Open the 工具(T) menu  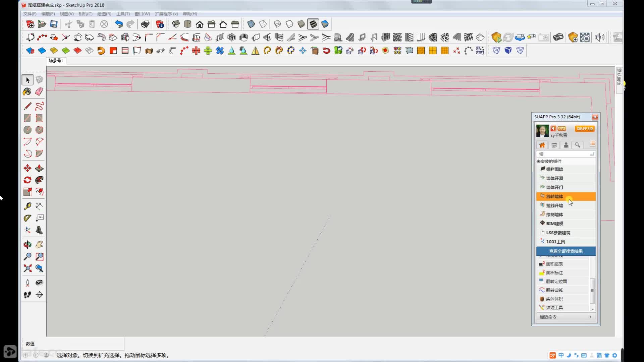click(123, 14)
